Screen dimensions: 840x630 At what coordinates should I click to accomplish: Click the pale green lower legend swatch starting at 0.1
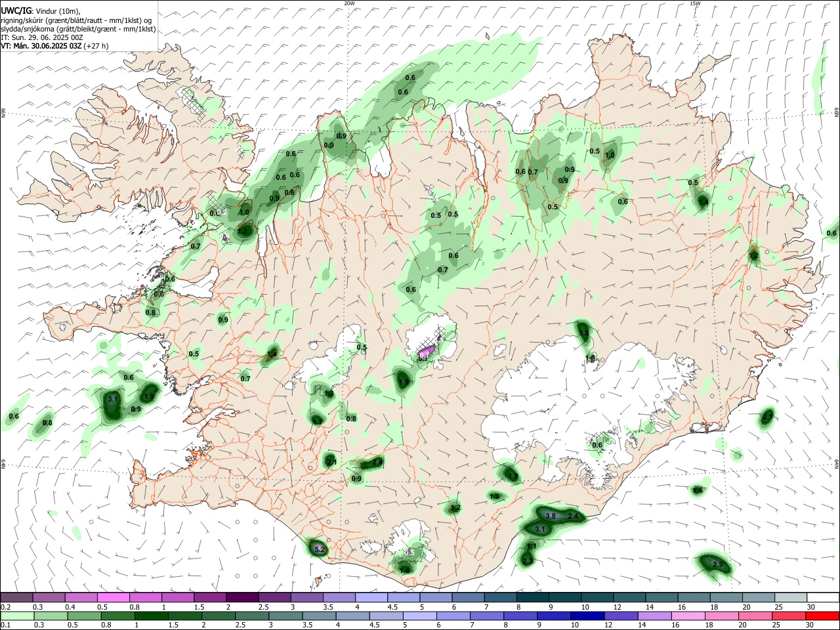(16, 616)
